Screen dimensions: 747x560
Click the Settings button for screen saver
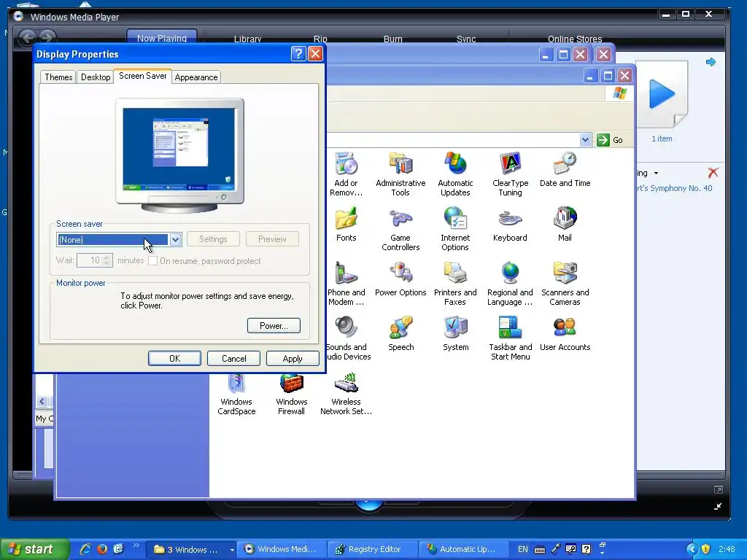213,239
